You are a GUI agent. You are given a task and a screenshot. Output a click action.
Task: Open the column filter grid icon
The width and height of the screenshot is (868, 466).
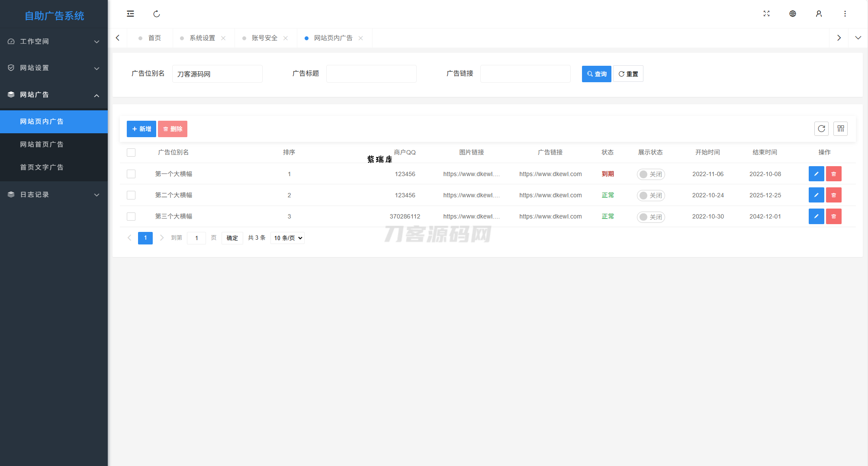pyautogui.click(x=840, y=129)
